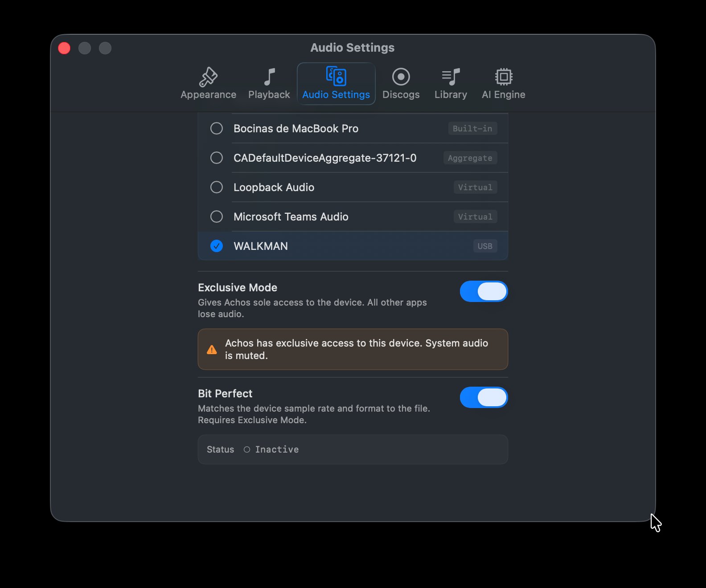Click the 'CADefaultDeviceAggregate-37121-0' device name

(325, 158)
